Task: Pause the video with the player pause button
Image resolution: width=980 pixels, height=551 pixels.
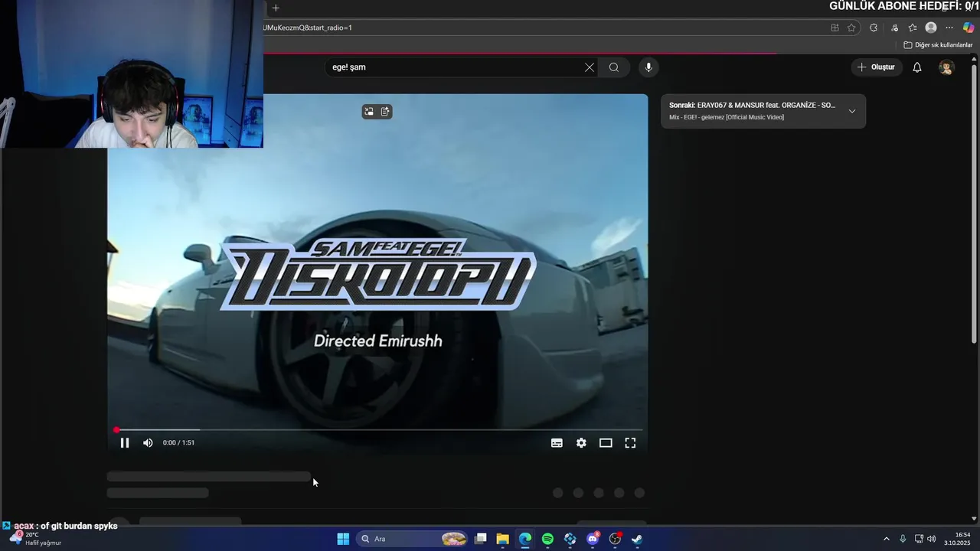Action: pos(125,443)
